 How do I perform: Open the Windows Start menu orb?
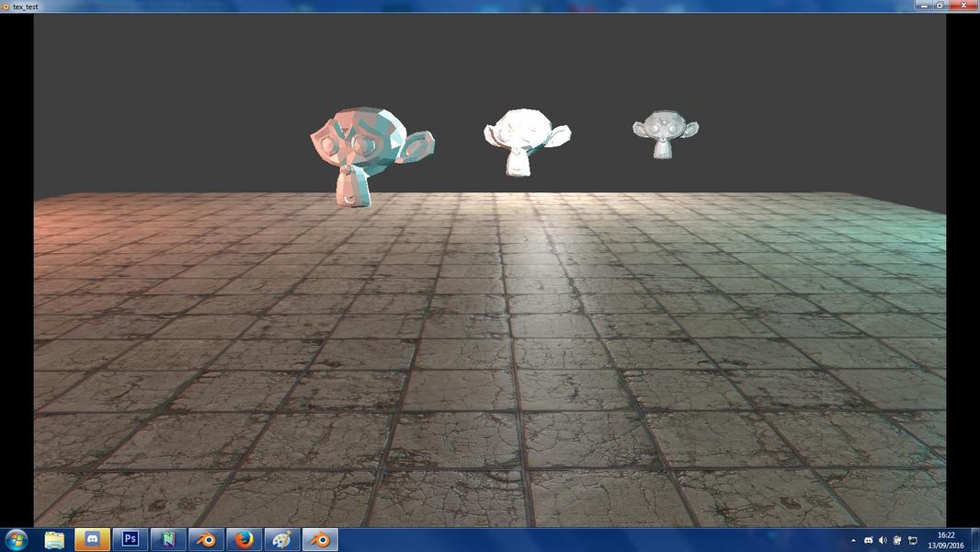16,539
